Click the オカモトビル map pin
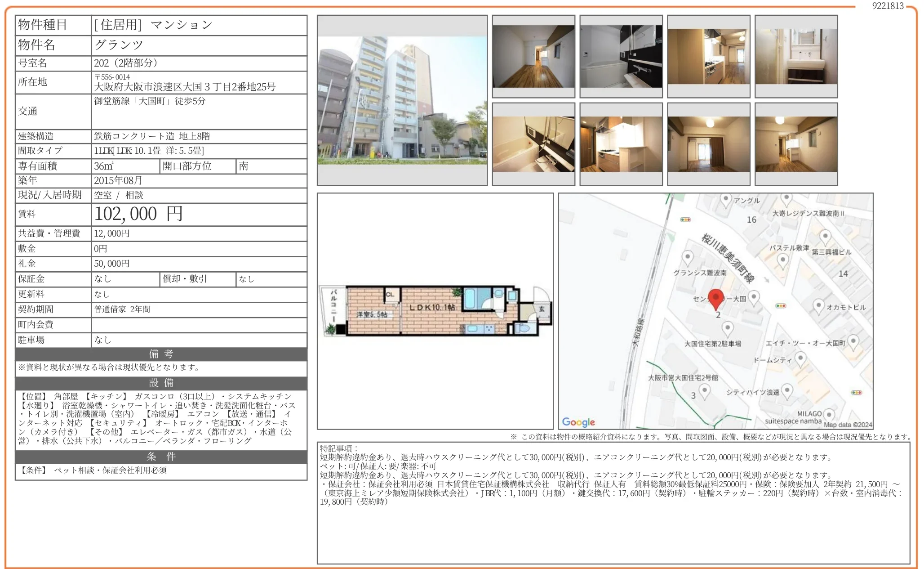924x569 pixels. pyautogui.click(x=818, y=307)
